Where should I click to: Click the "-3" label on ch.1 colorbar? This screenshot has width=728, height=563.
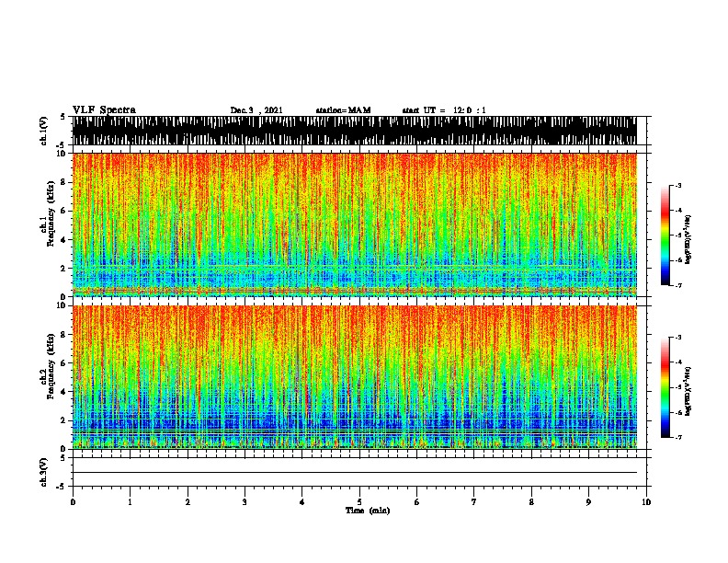(678, 185)
